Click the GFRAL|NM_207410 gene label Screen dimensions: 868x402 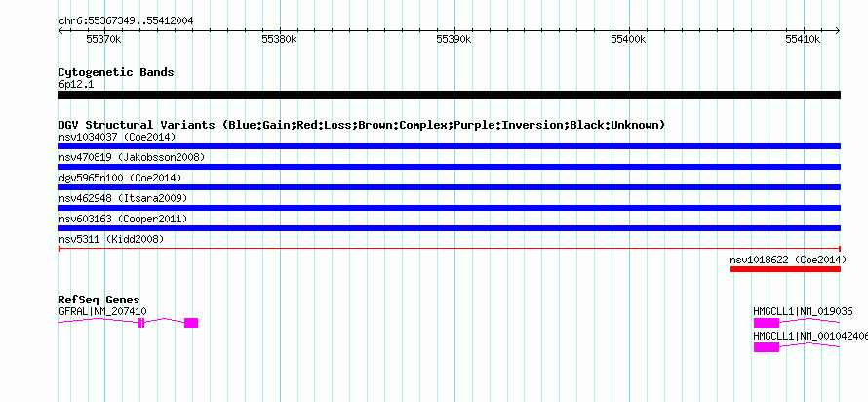(103, 311)
